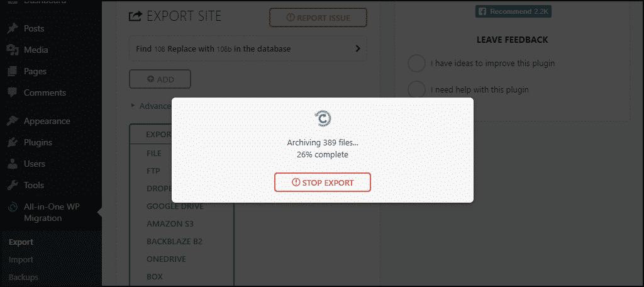The width and height of the screenshot is (644, 287).
Task: Click the All-in-One WP Migration icon
Action: pyautogui.click(x=13, y=207)
